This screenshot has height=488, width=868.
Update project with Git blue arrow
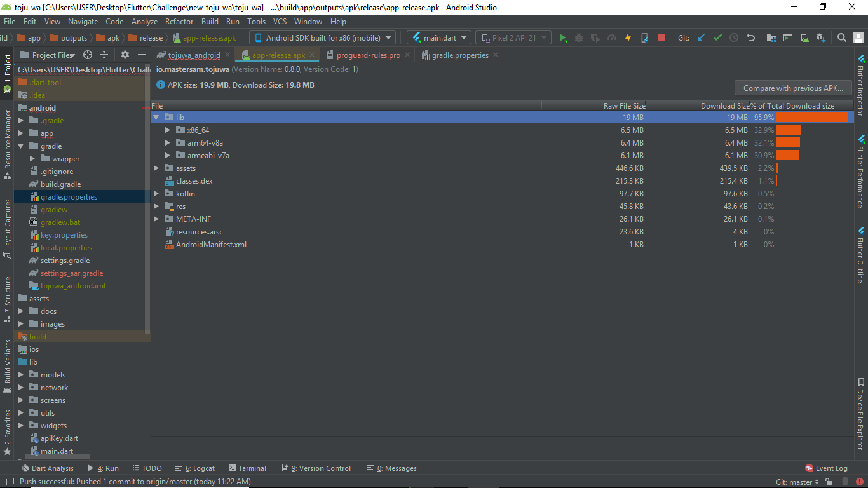coord(701,38)
